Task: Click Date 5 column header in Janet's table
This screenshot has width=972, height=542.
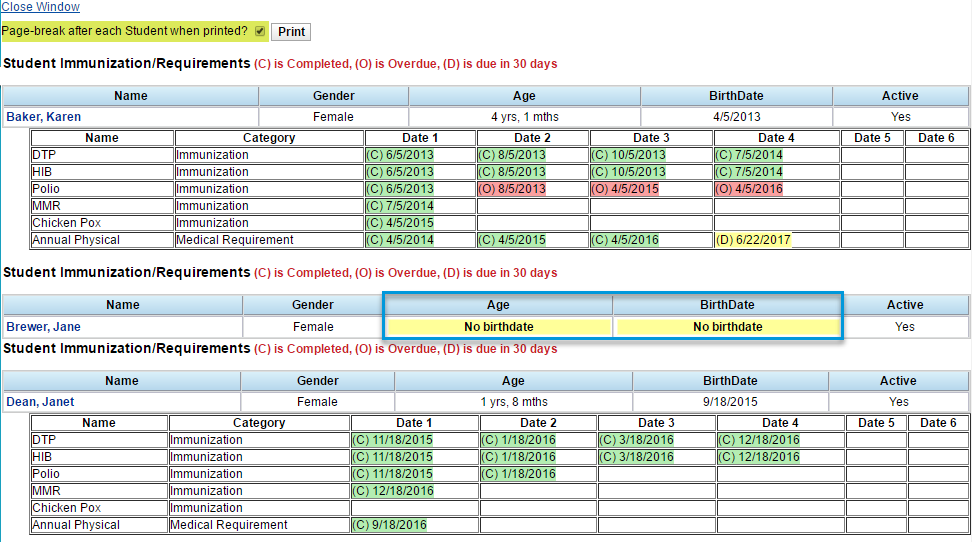Action: pyautogui.click(x=876, y=422)
